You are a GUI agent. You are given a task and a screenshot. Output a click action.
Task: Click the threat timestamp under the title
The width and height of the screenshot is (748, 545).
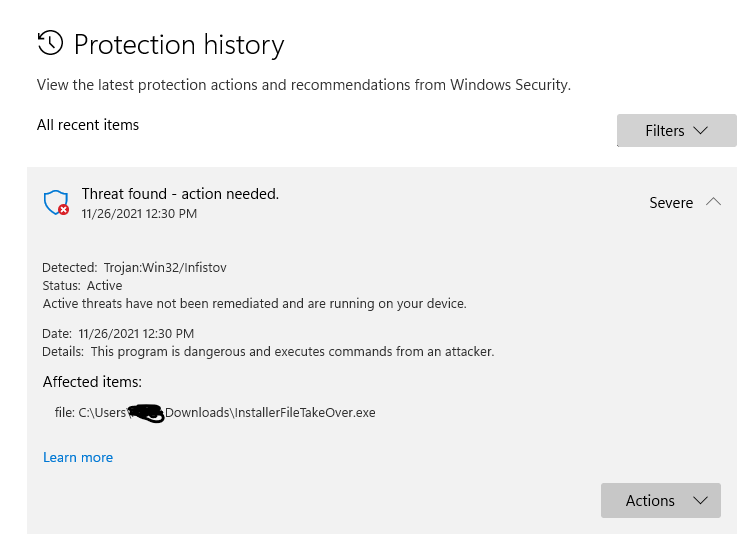coord(139,214)
